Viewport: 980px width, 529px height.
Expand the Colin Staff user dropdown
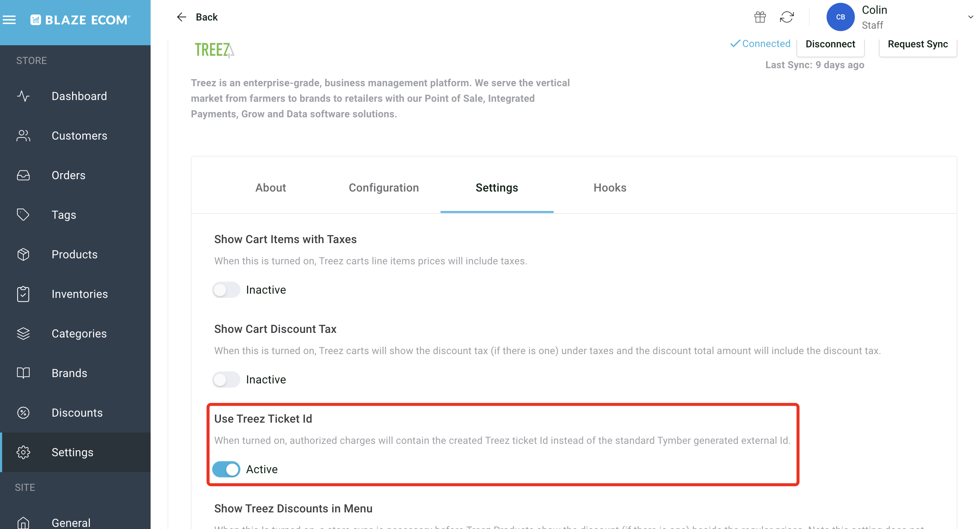(x=970, y=17)
